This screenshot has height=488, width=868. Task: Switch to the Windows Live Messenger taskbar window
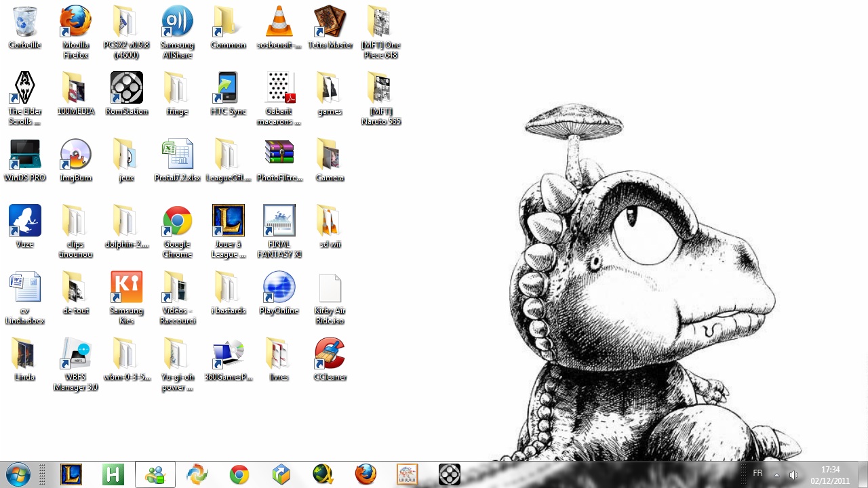(155, 474)
